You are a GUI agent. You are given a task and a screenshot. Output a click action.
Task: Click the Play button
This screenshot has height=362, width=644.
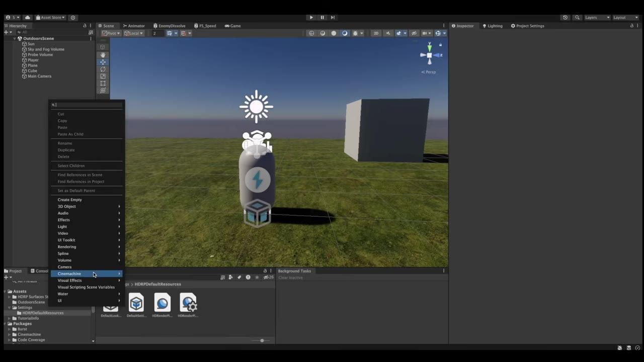pos(311,18)
